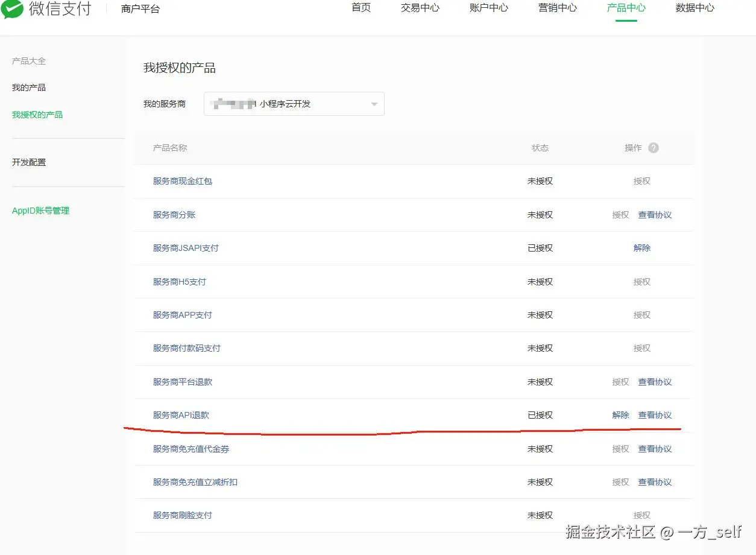The width and height of the screenshot is (756, 555).
Task: Open the 服务商免充值代金券 product link
Action: coord(191,449)
